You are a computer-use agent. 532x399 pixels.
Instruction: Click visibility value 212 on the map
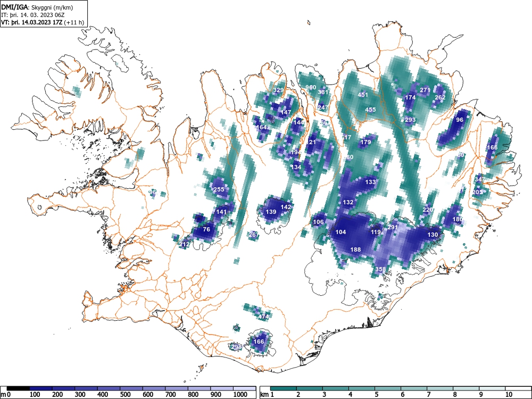point(184,244)
